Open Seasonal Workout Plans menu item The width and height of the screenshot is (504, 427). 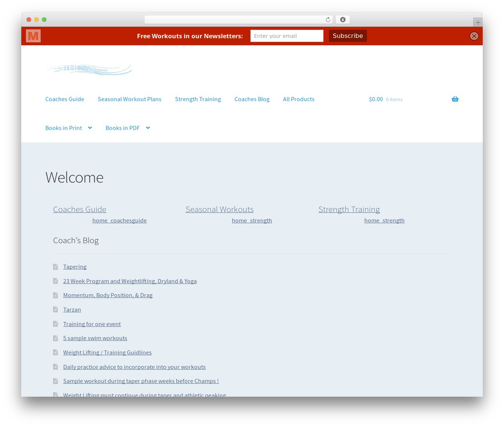[x=130, y=99]
